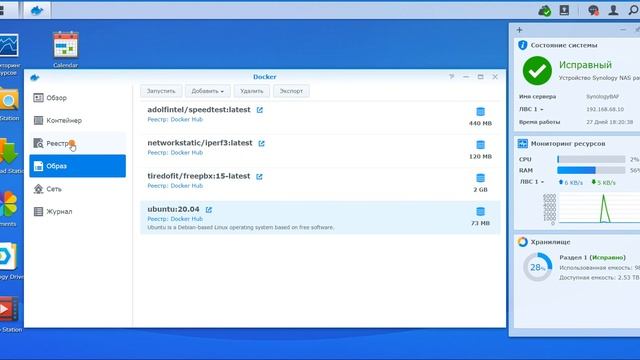This screenshot has width=640, height=360.
Task: Click the database icon for the 73 MB image
Action: [480, 211]
